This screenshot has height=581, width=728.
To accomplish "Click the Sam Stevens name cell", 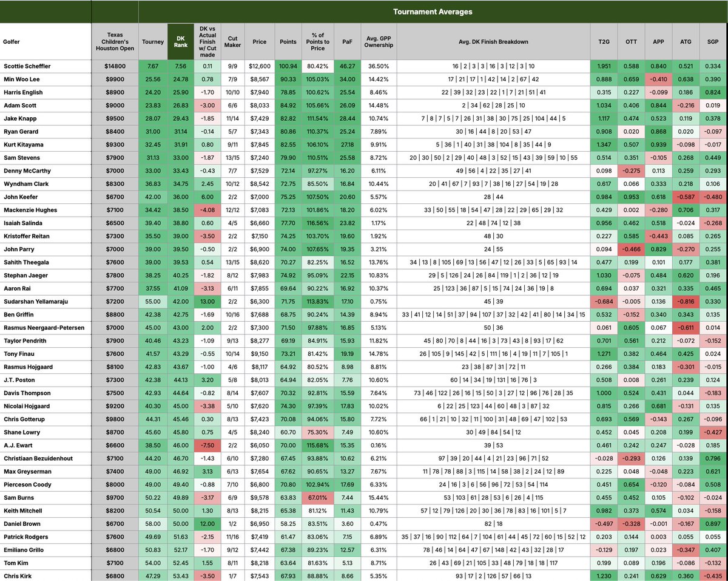I will pyautogui.click(x=46, y=157).
